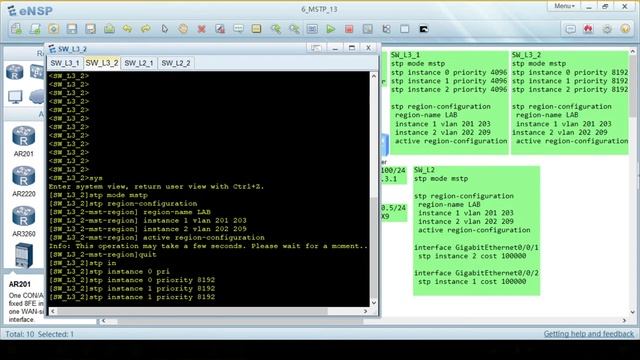Click the Open All CLI icon
The image size is (640, 360).
tap(424, 29)
